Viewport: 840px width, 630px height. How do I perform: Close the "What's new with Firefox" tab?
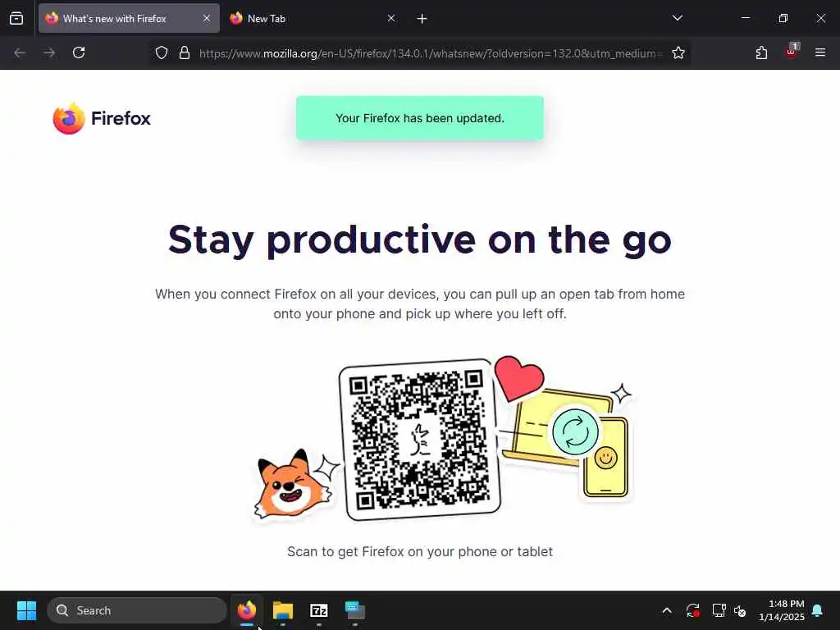[207, 19]
